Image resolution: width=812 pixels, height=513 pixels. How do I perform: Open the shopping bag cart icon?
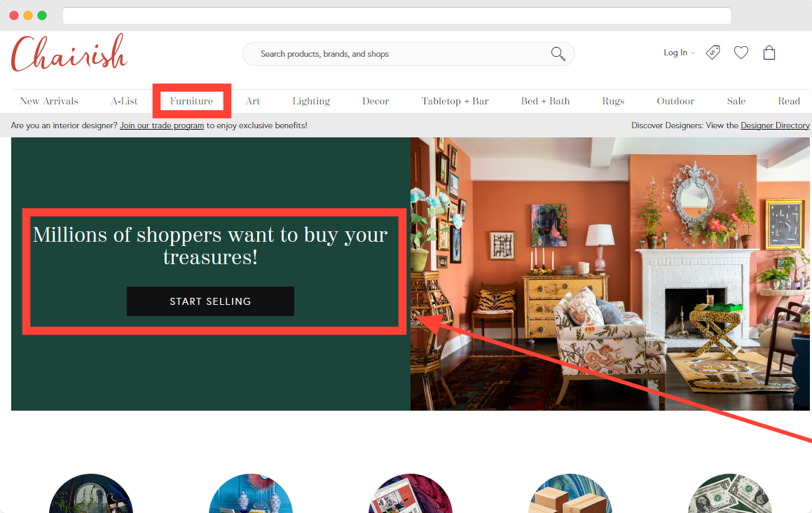tap(769, 53)
